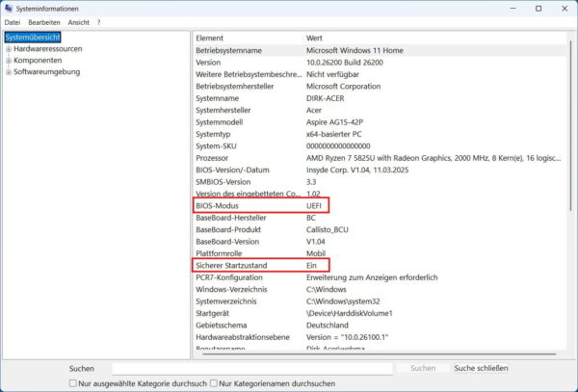Maximize the Systeminformationen window
Screen dimensions: 578x392
(539, 9)
